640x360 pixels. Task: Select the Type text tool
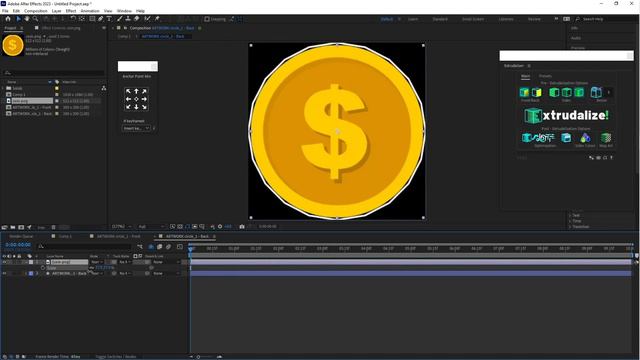[109, 19]
